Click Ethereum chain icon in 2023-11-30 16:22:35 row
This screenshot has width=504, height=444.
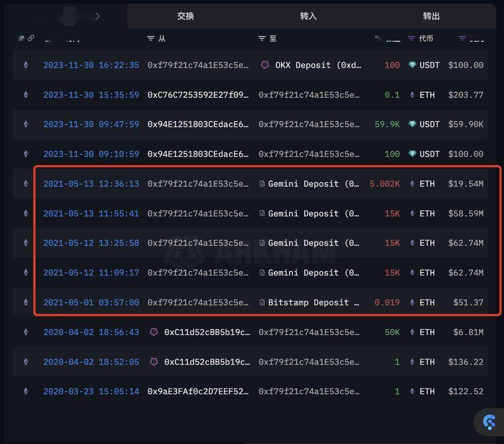point(26,65)
